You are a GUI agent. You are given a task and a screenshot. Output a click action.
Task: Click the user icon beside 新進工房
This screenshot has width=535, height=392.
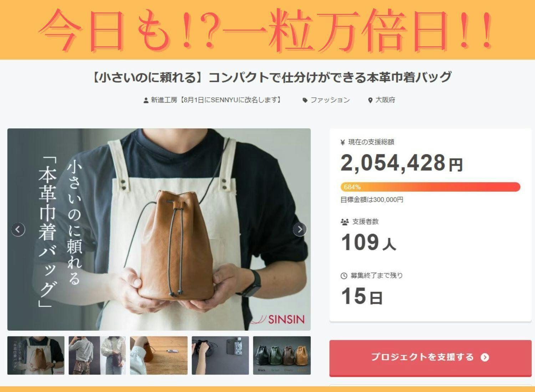pos(146,100)
